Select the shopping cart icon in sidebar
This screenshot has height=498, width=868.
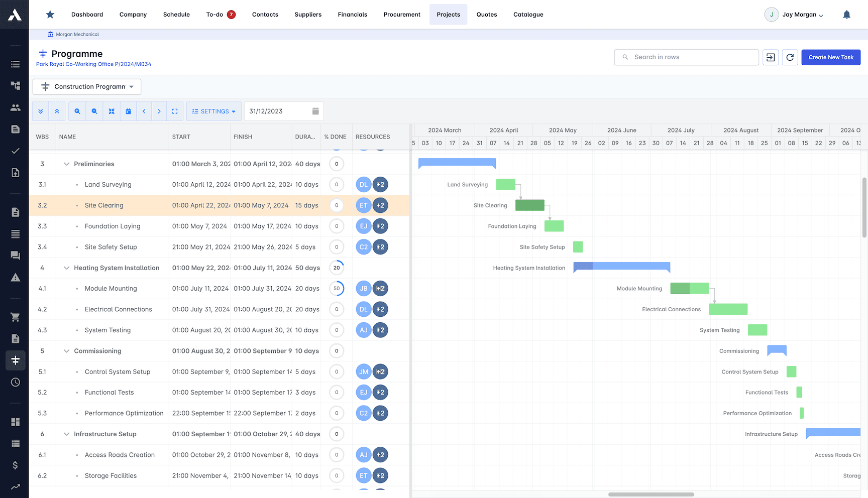pos(15,317)
